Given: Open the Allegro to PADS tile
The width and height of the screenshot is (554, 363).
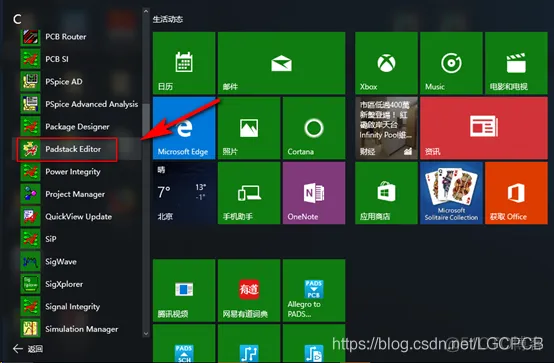Looking at the screenshot, I should coord(314,291).
